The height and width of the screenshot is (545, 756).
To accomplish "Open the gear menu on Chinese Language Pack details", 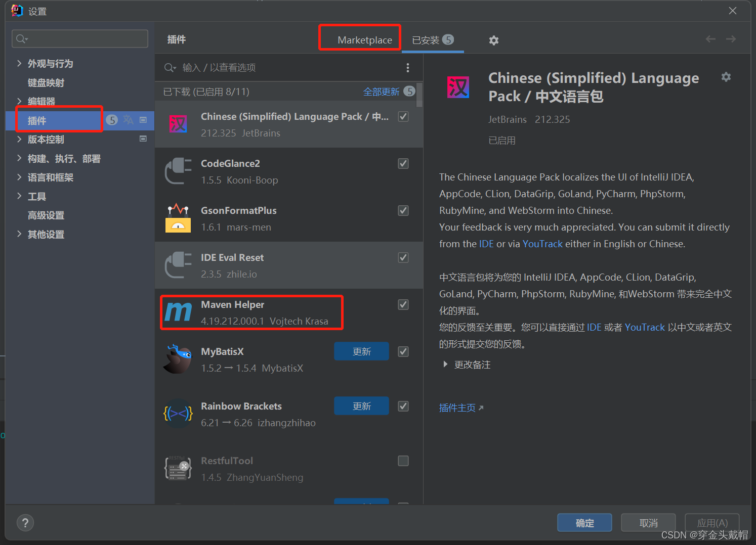I will pos(726,77).
